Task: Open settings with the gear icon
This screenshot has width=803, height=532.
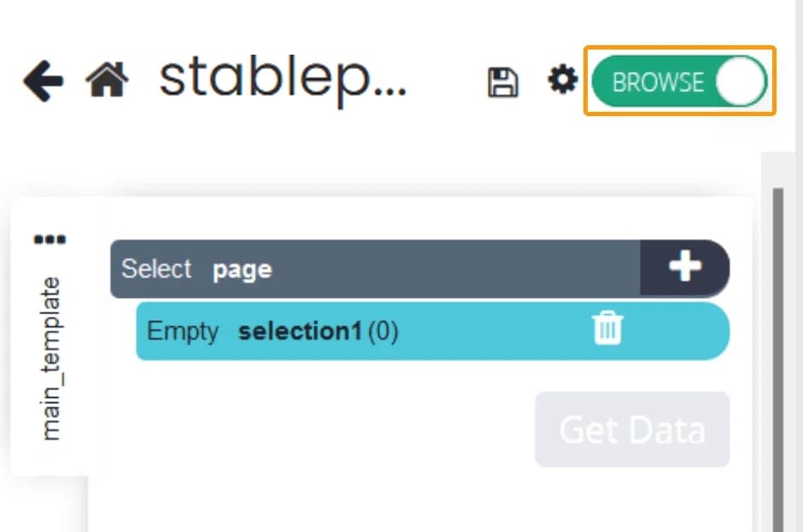Action: [x=562, y=79]
